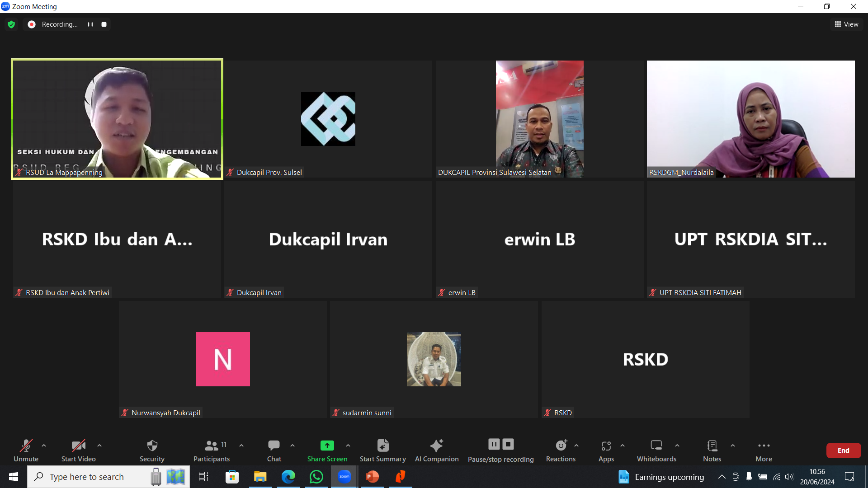Screen dimensions: 868x488
Task: Select Dukcapil Prov. Sulsel participant tile
Action: [328, 119]
